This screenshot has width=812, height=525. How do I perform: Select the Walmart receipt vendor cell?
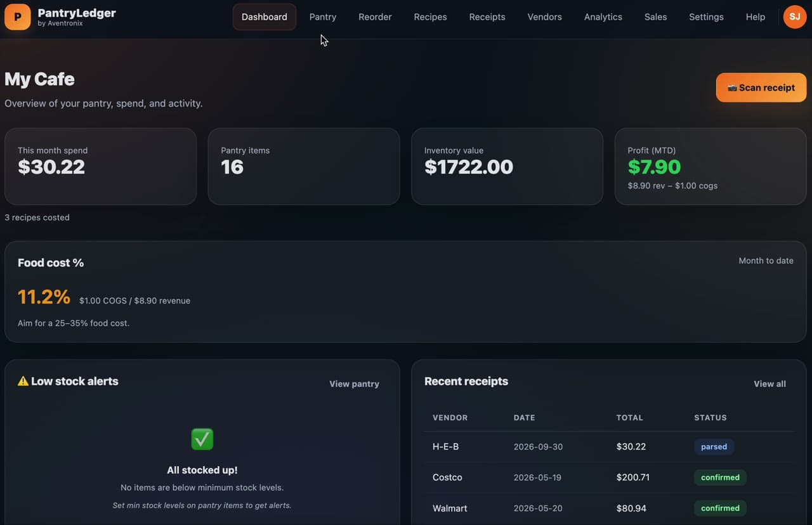click(x=450, y=508)
